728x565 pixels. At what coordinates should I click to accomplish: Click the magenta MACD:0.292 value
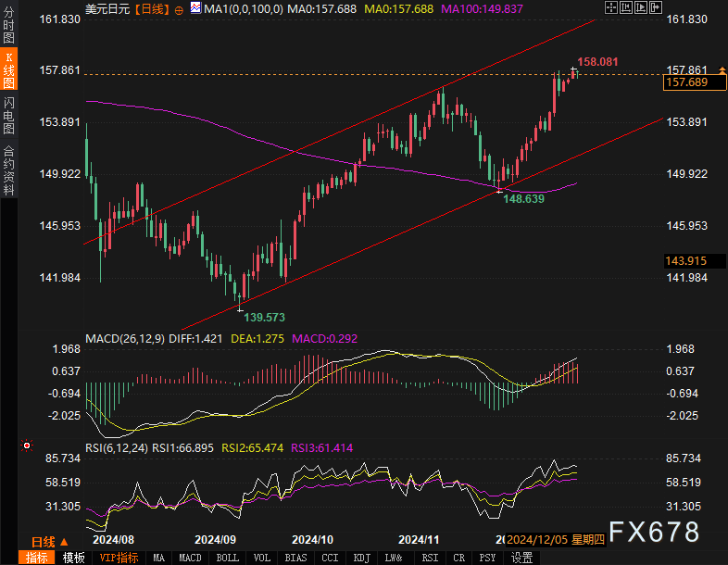(x=324, y=338)
